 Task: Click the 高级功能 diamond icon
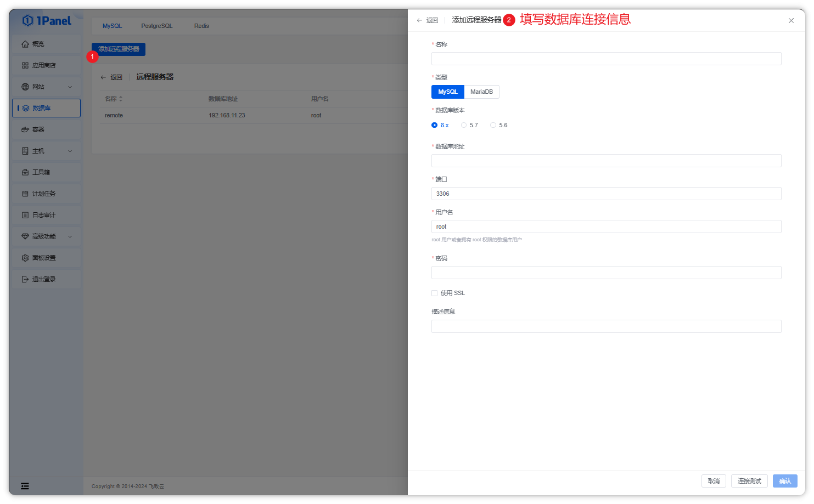tap(25, 236)
